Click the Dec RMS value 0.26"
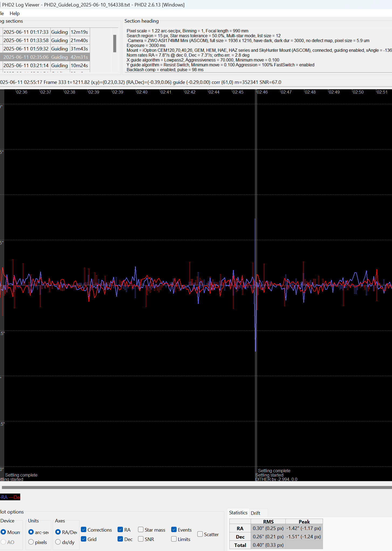Screen dimensions: 392x551 point(268,537)
